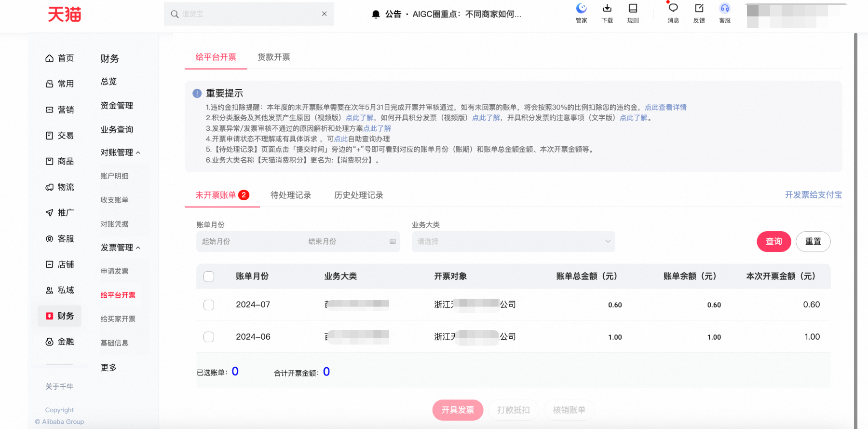Click the AIGC圈重点 announcement text
The height and width of the screenshot is (429, 868).
coord(467,14)
